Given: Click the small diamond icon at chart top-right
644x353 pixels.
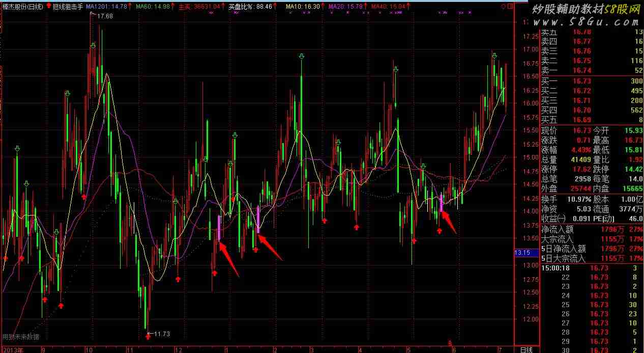Looking at the screenshot, I should point(503,7).
